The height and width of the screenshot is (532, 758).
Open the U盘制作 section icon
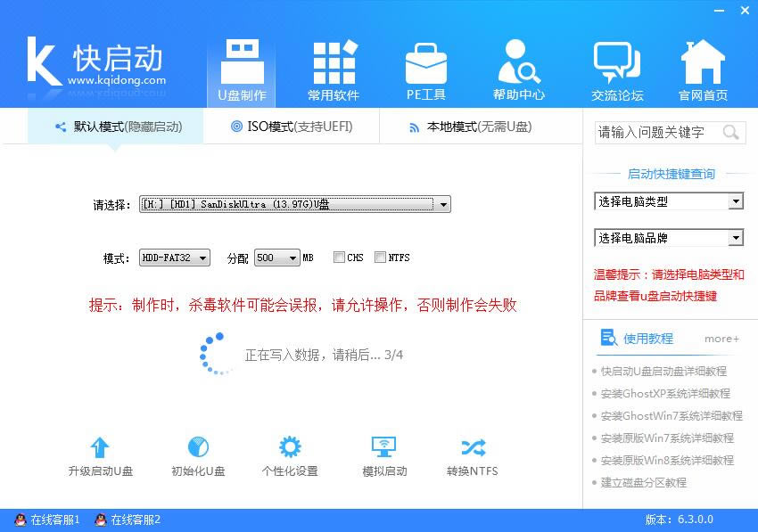[243, 61]
